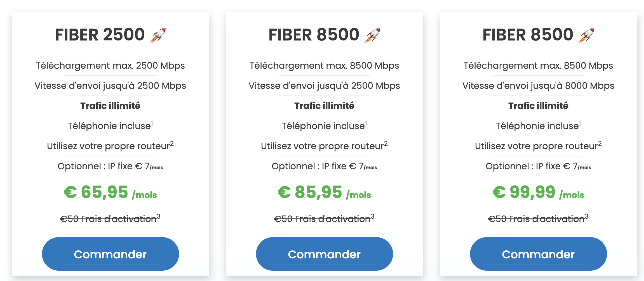Click "Téléchargement max. 2500 Mbps" text
Viewport: 644px width, 281px height.
pos(110,66)
